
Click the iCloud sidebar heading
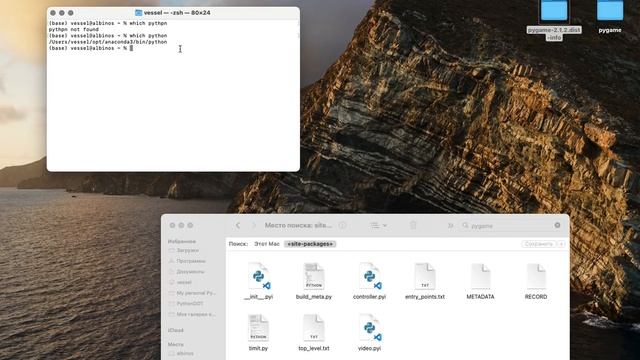176,330
